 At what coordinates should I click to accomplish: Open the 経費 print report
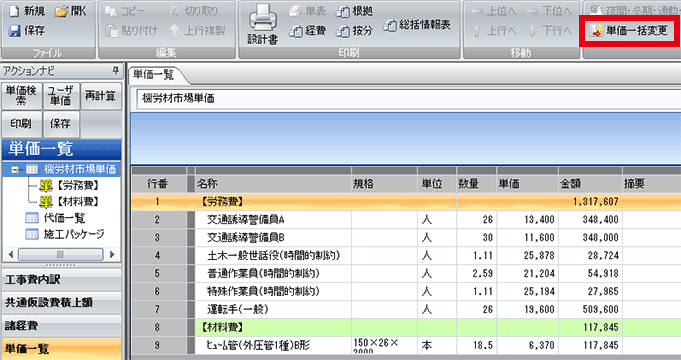tap(307, 31)
